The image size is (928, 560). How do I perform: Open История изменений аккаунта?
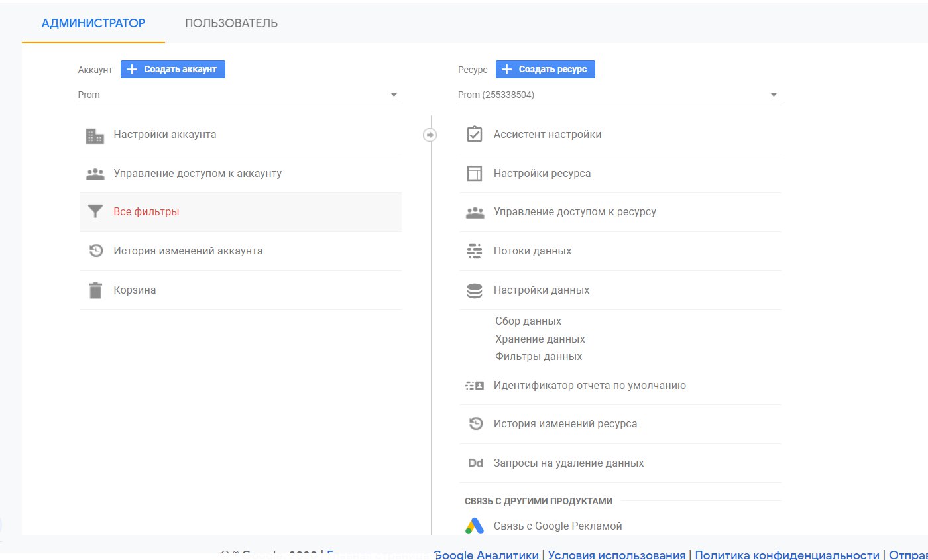pos(240,251)
